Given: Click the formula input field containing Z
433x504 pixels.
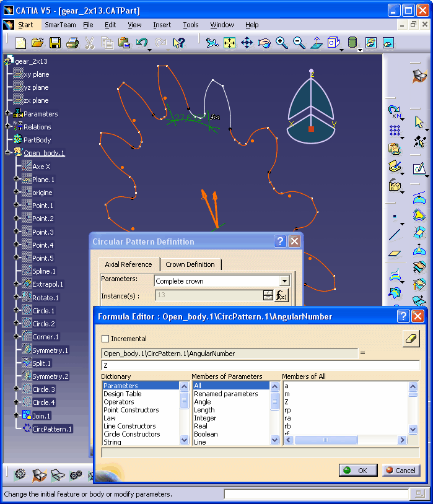Looking at the screenshot, I should 261,365.
